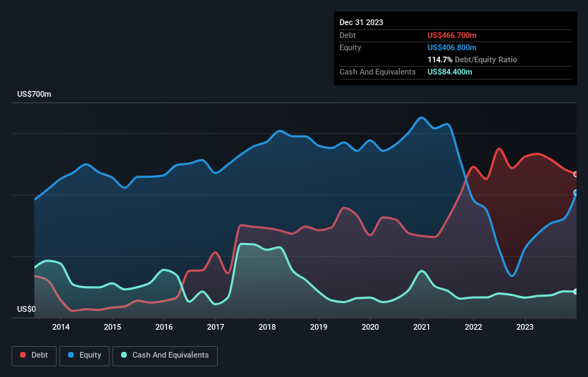Select the red Debt endpoint marker
Screen dimensions: 588x377
point(576,174)
